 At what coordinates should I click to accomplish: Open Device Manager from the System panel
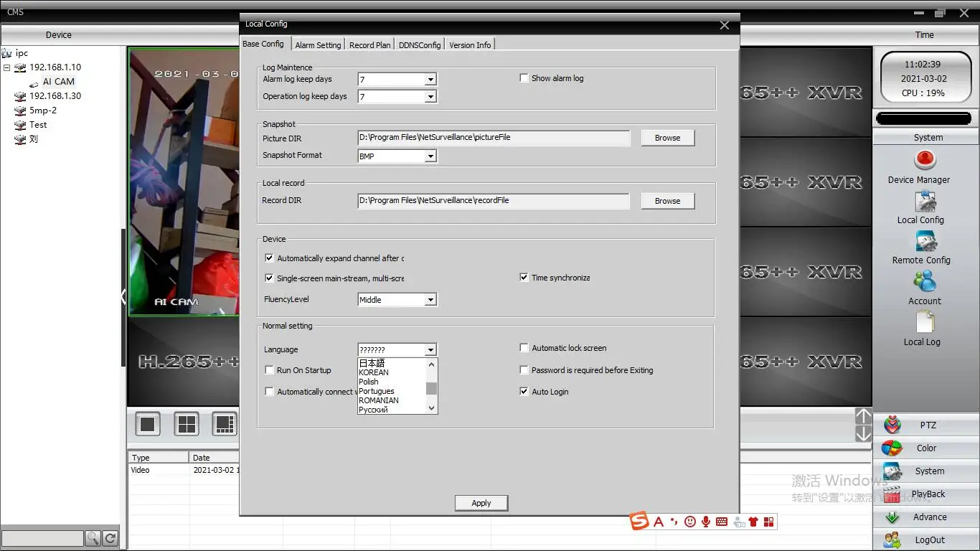click(x=925, y=159)
